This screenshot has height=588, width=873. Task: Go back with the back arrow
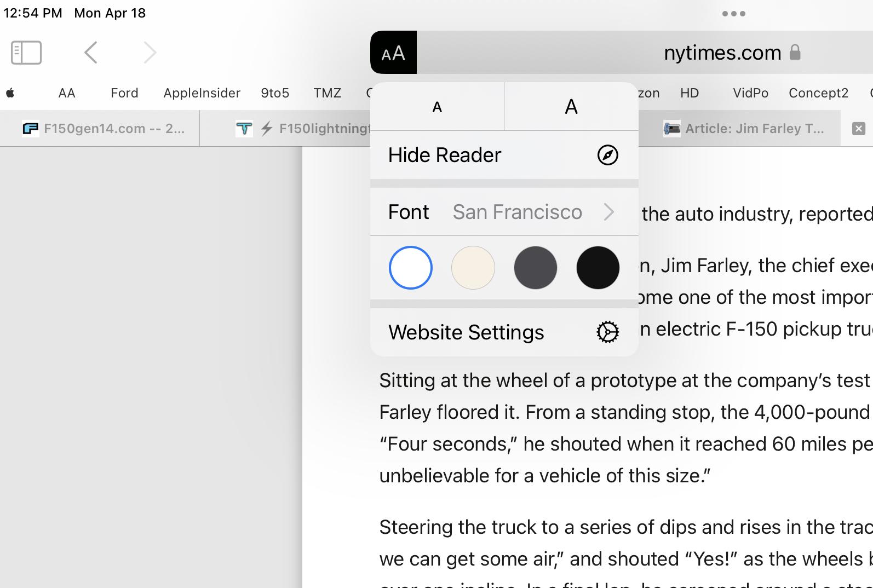pyautogui.click(x=91, y=53)
